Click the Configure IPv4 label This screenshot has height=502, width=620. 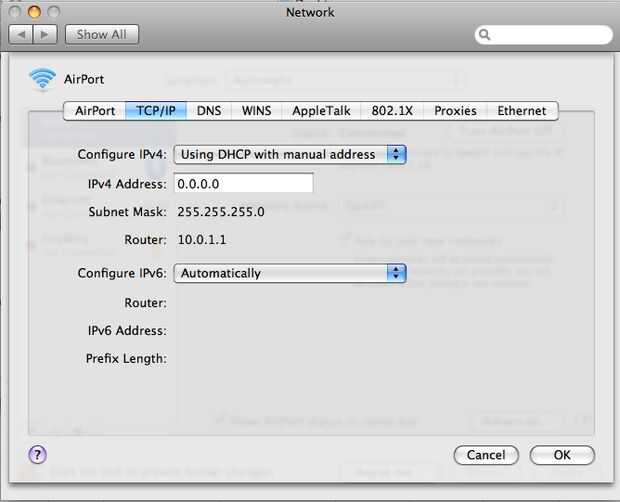[122, 155]
